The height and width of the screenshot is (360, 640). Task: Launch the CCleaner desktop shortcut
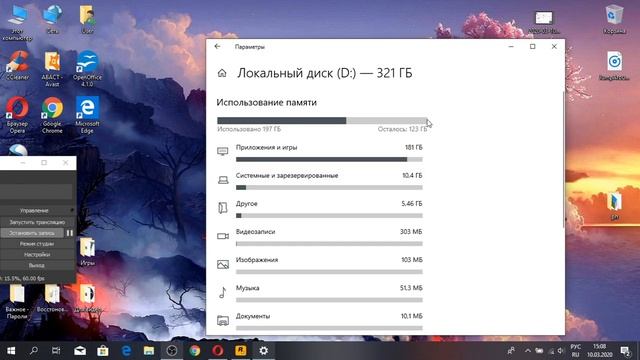[17, 65]
